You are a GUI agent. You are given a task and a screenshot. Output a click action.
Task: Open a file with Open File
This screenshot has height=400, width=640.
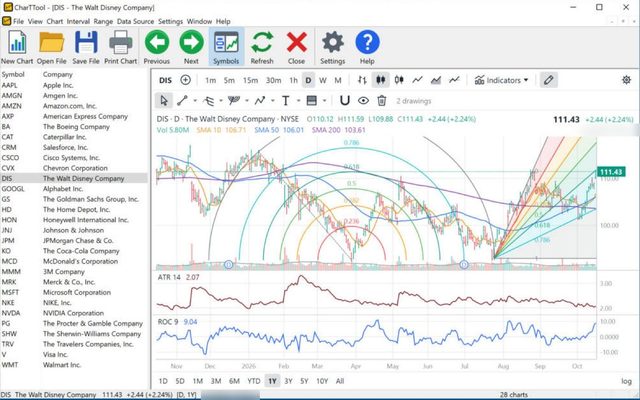coord(51,47)
